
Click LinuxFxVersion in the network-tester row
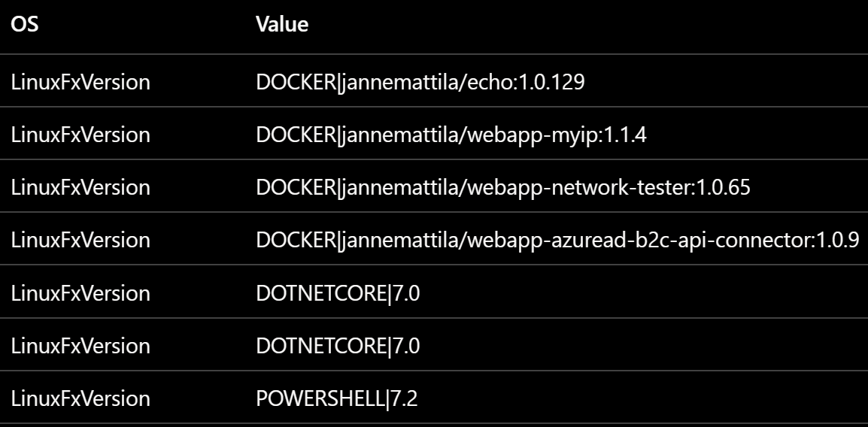[80, 187]
